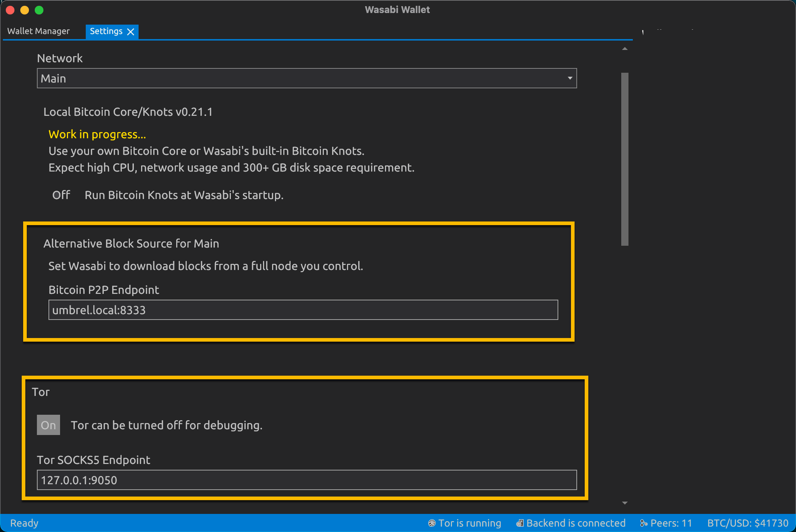Click the 'Work in progress...' yellow text
Screen dimensions: 796x532
pyautogui.click(x=97, y=134)
